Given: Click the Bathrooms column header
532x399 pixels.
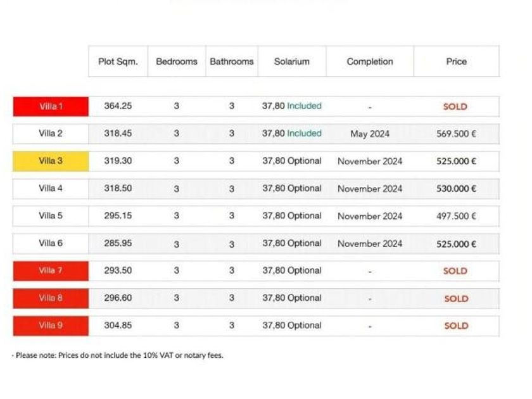Looking at the screenshot, I should (x=232, y=61).
